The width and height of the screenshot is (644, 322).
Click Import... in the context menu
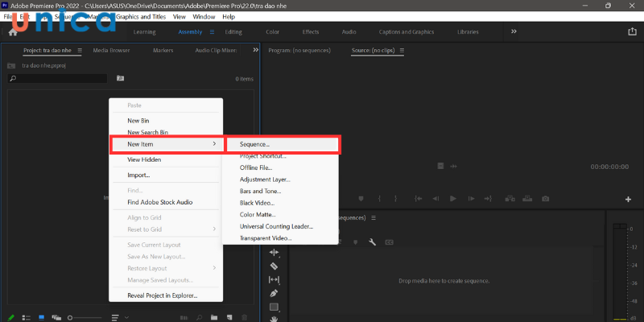[x=138, y=175]
